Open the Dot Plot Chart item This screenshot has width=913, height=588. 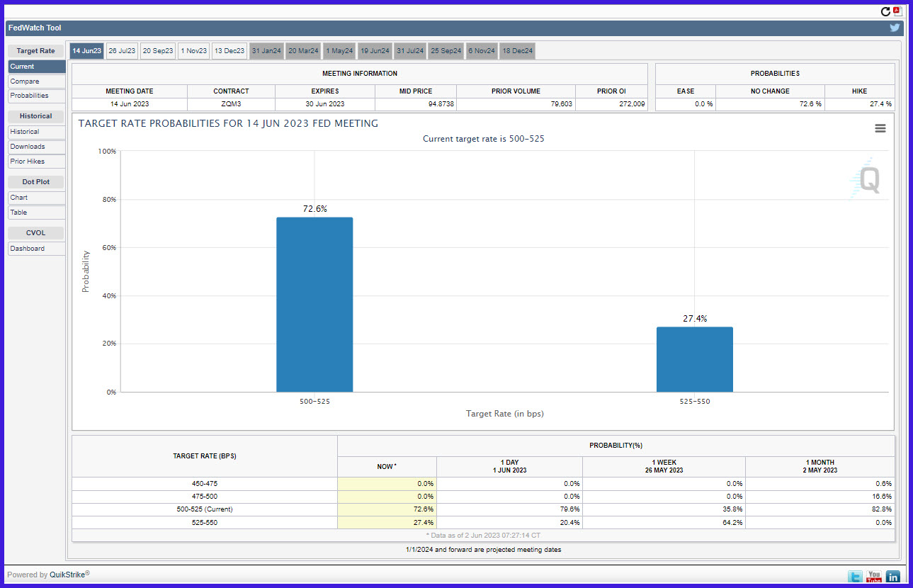coord(37,198)
